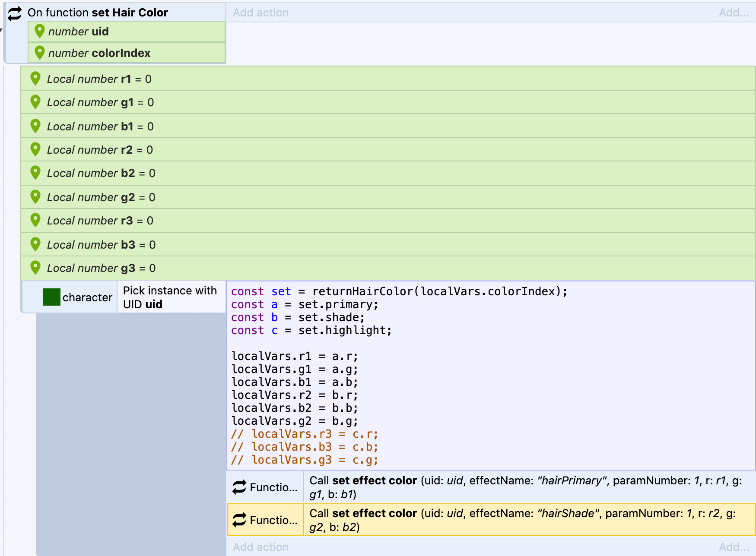The height and width of the screenshot is (556, 756).
Task: Click bottom 'Add action' link
Action: coord(261,547)
